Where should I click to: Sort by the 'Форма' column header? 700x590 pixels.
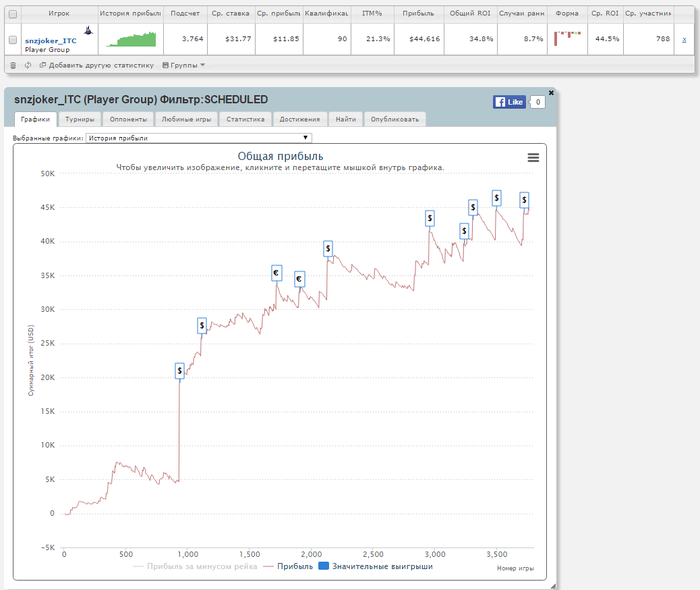(x=567, y=13)
